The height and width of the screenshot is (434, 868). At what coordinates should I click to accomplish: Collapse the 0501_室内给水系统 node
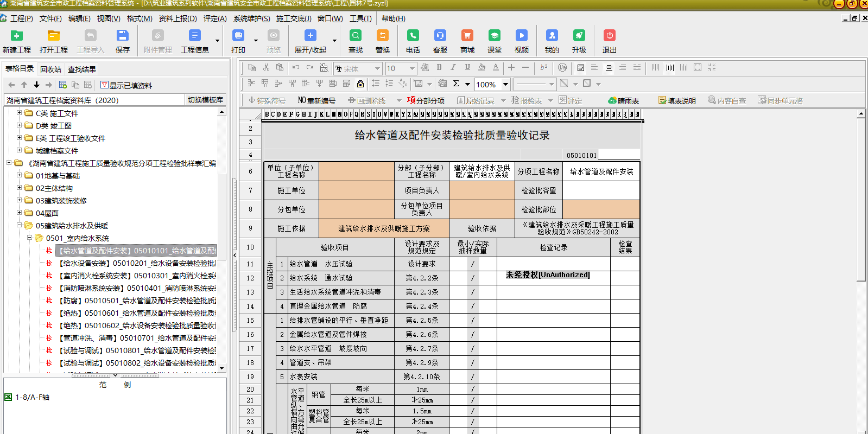pyautogui.click(x=29, y=238)
